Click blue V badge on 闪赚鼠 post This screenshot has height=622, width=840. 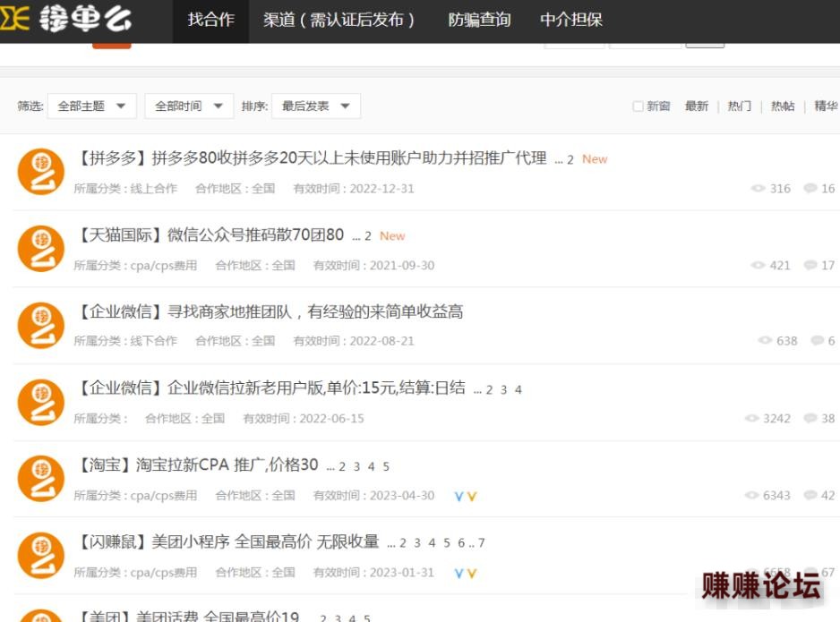tap(459, 574)
